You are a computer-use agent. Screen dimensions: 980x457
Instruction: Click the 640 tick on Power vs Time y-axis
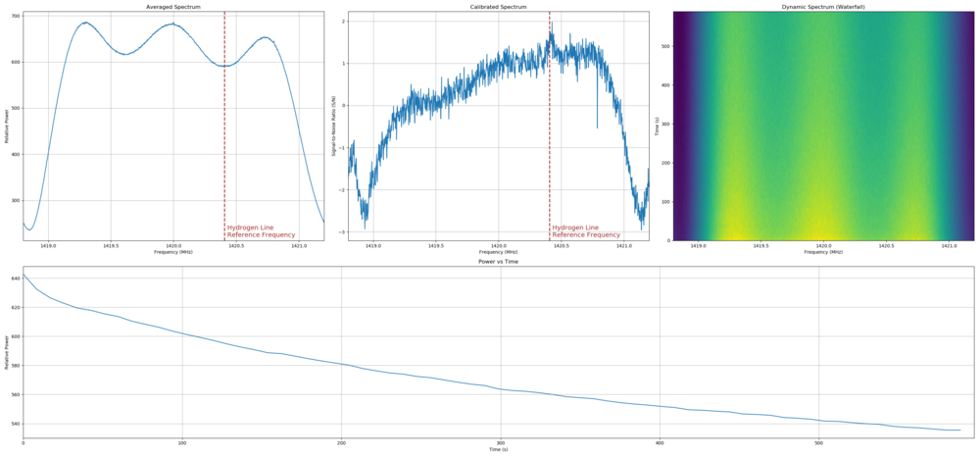pos(15,279)
